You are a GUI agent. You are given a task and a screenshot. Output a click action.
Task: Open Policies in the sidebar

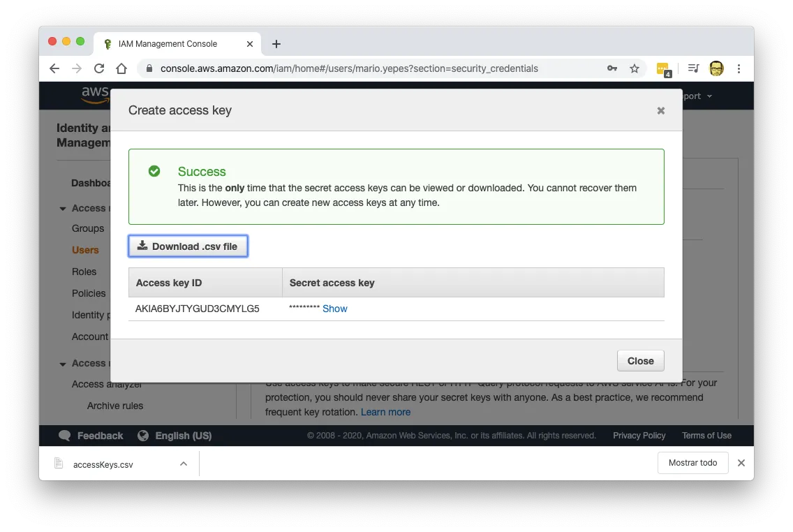pos(89,294)
